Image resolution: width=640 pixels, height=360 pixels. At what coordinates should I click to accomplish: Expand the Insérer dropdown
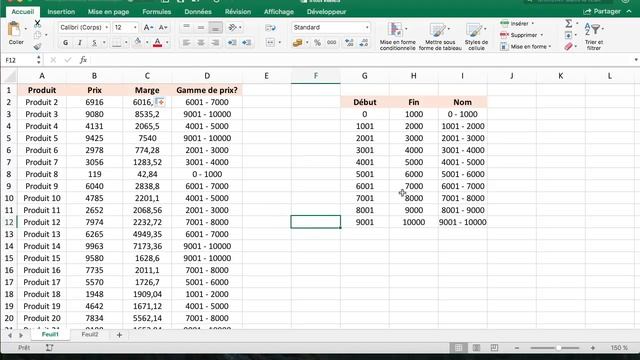pos(533,23)
